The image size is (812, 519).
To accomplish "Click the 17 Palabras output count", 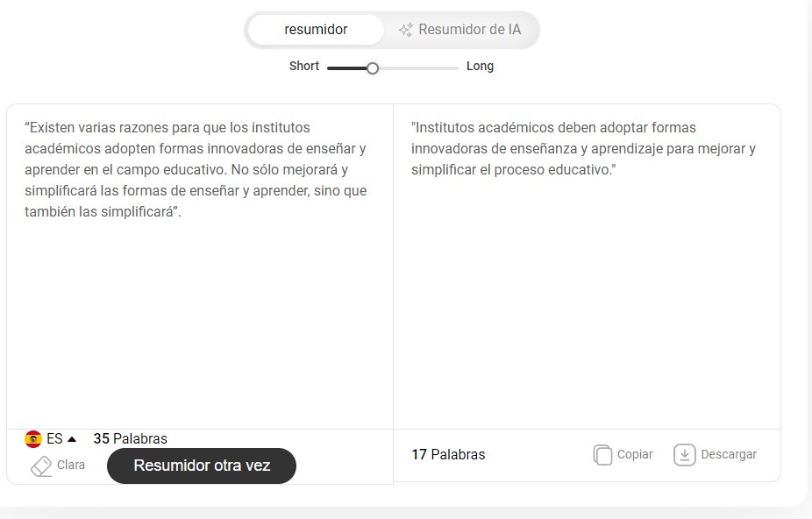I will 448,455.
